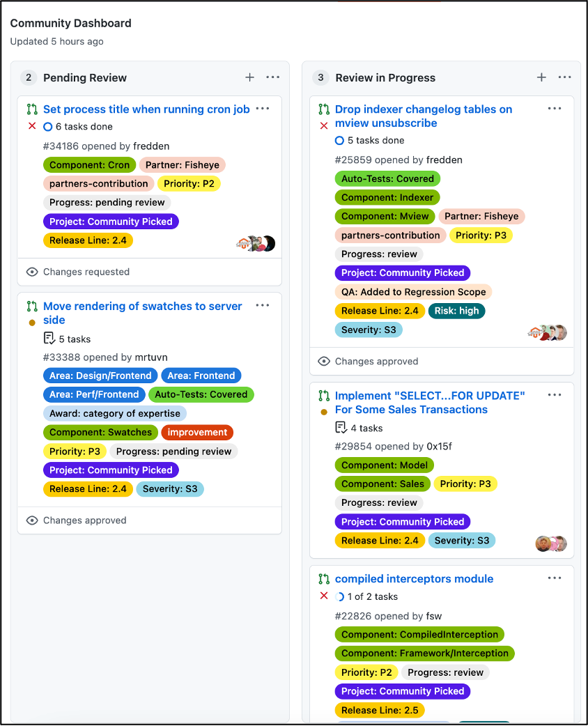Click the red failed-checks icon under "Drop indexer changelog tables"
Image resolution: width=588 pixels, height=726 pixels.
click(322, 126)
